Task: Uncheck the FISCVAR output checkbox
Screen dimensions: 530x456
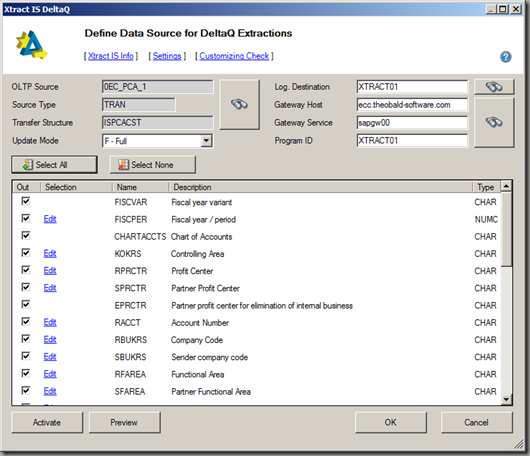Action: click(x=26, y=201)
